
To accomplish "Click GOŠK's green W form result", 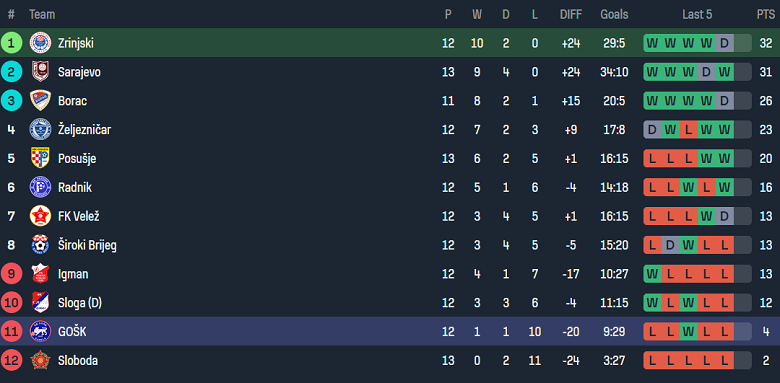I will (x=688, y=332).
